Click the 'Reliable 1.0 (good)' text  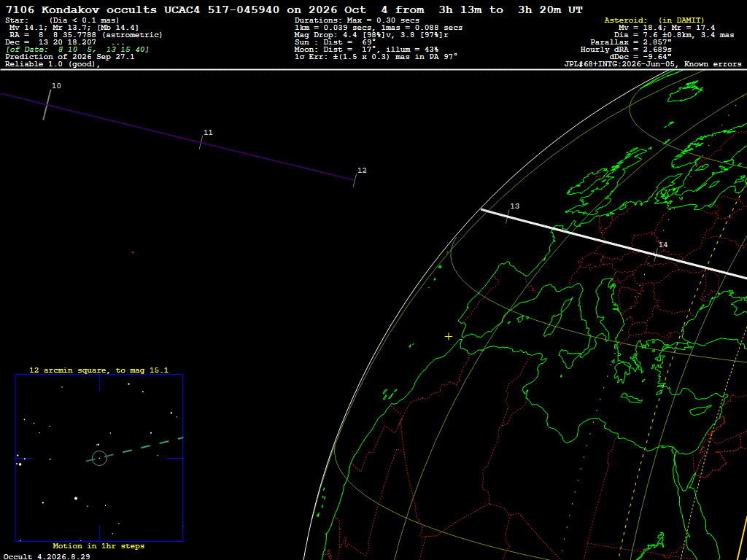point(52,64)
